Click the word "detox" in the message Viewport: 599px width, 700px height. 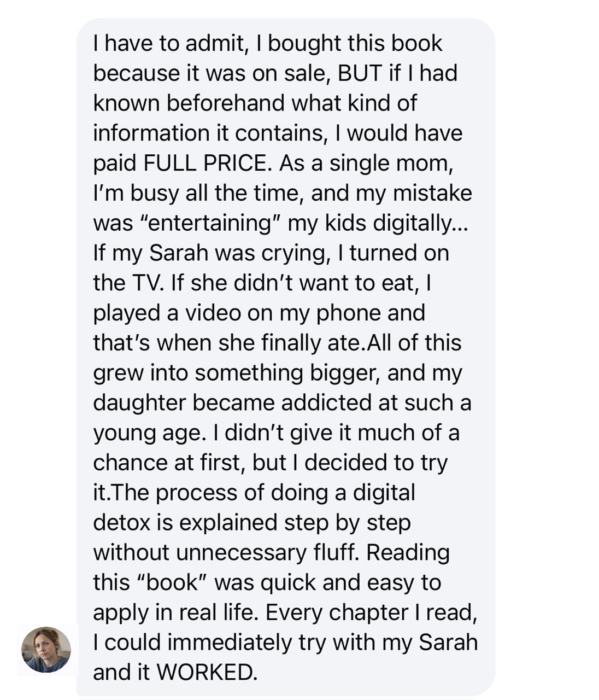pyautogui.click(x=121, y=522)
